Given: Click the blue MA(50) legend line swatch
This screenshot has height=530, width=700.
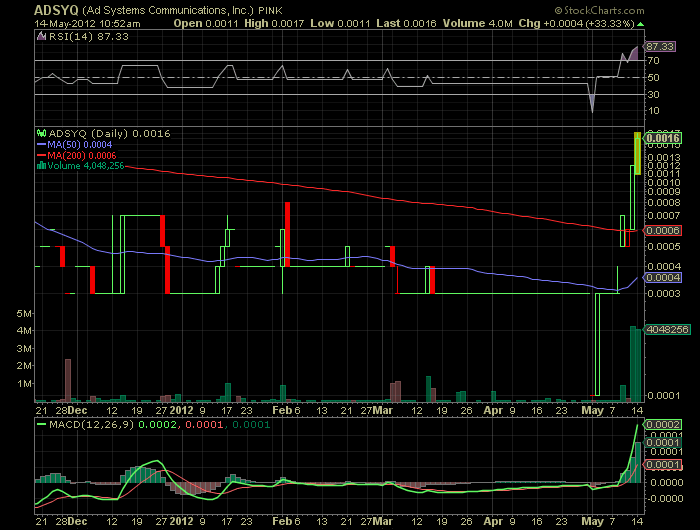Looking at the screenshot, I should point(42,145).
